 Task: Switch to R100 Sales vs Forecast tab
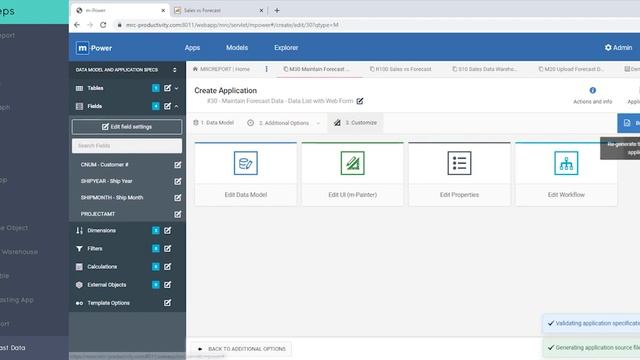(400, 69)
